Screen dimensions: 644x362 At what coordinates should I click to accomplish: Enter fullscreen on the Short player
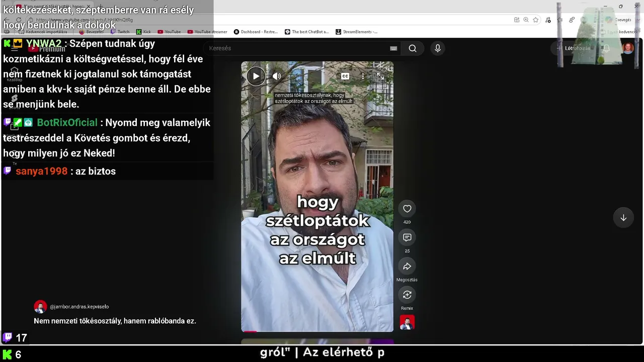point(380,76)
